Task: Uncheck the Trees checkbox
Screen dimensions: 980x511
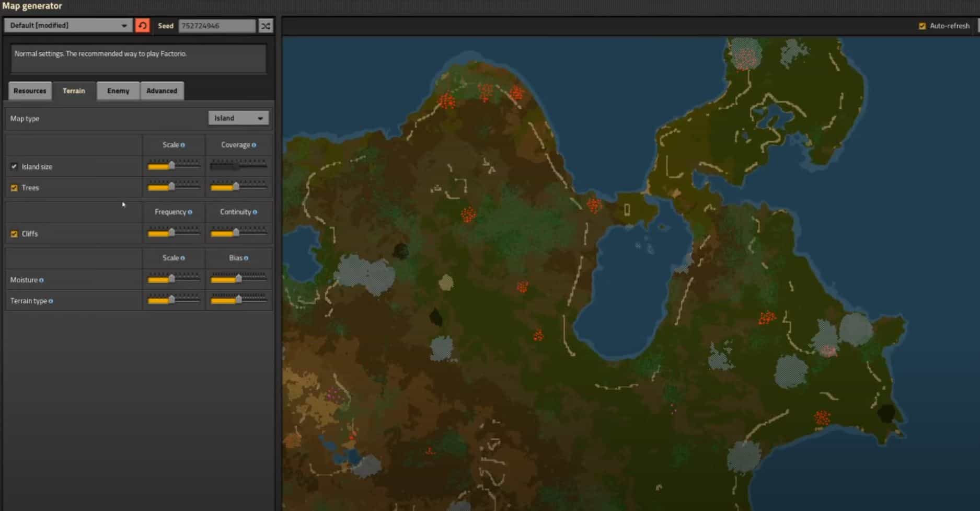Action: coord(14,187)
